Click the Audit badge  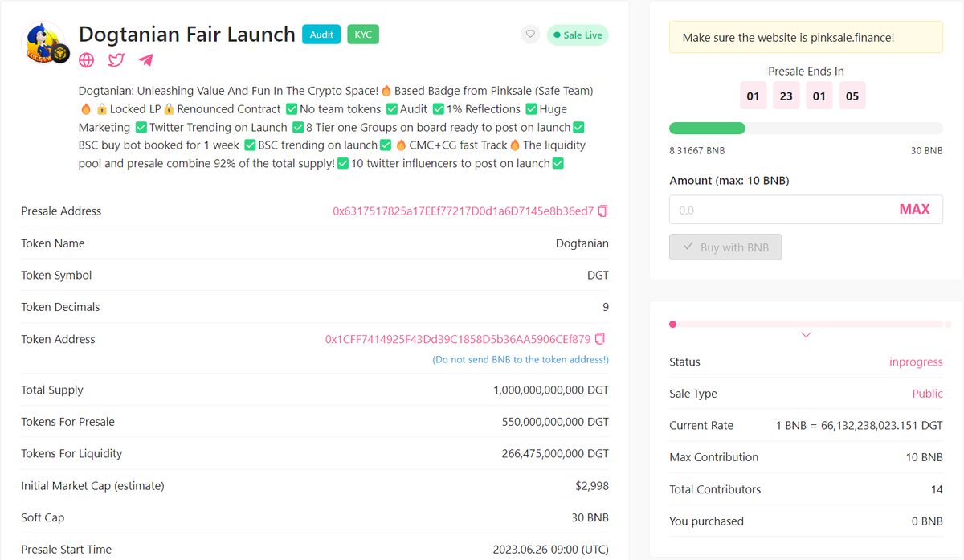[321, 35]
